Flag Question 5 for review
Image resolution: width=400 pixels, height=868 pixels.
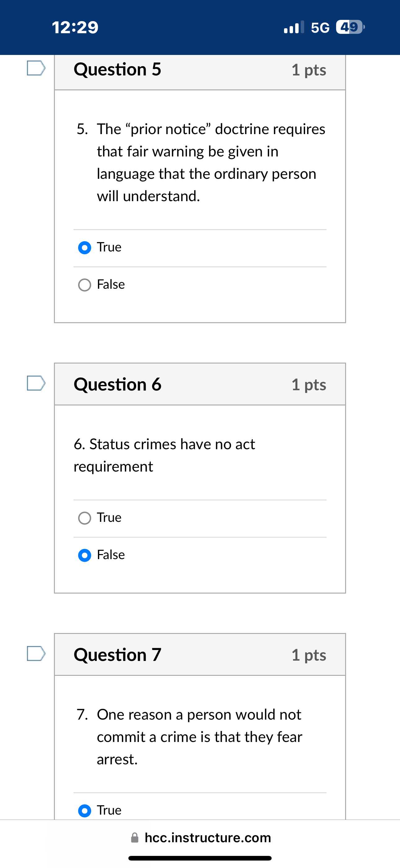(36, 68)
